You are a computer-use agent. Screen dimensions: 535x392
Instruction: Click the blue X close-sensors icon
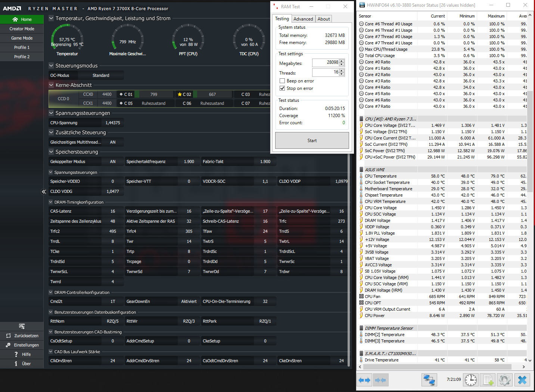tap(522, 380)
